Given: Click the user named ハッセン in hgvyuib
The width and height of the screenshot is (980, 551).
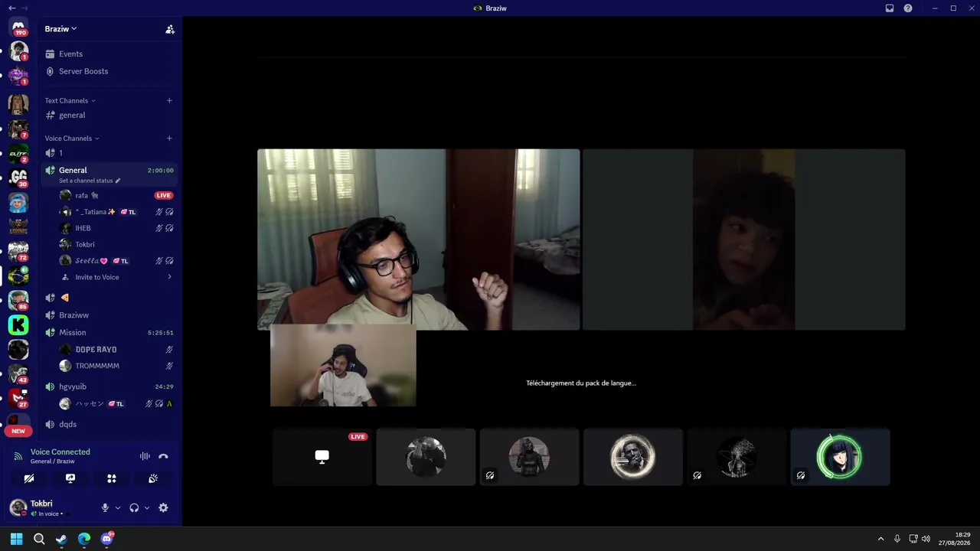Looking at the screenshot, I should [89, 404].
